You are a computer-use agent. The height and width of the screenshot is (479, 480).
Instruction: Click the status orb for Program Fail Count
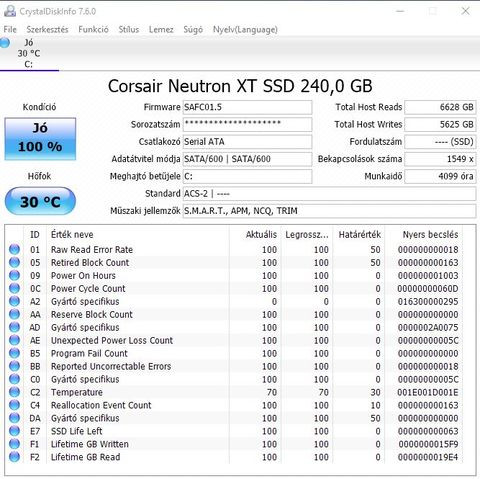(x=14, y=353)
